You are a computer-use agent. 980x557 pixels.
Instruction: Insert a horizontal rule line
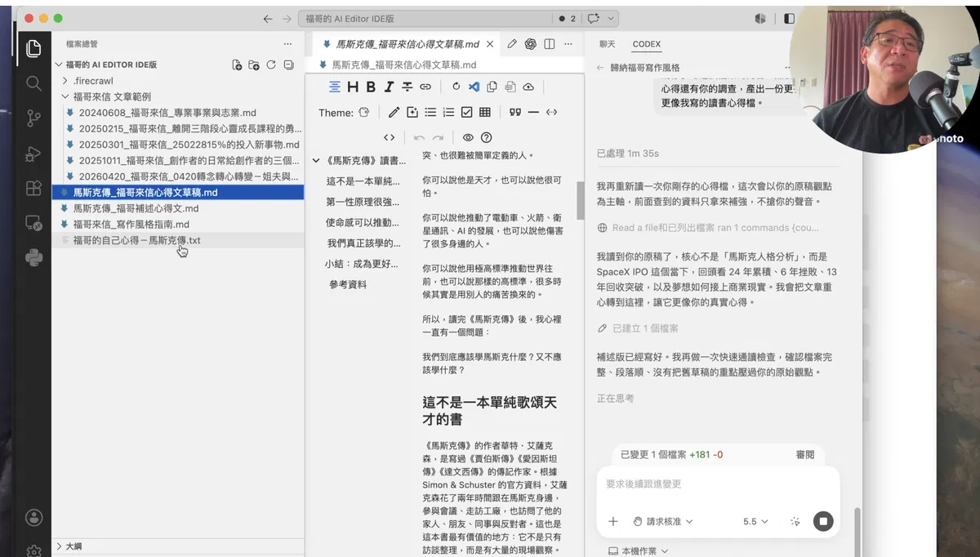(533, 112)
